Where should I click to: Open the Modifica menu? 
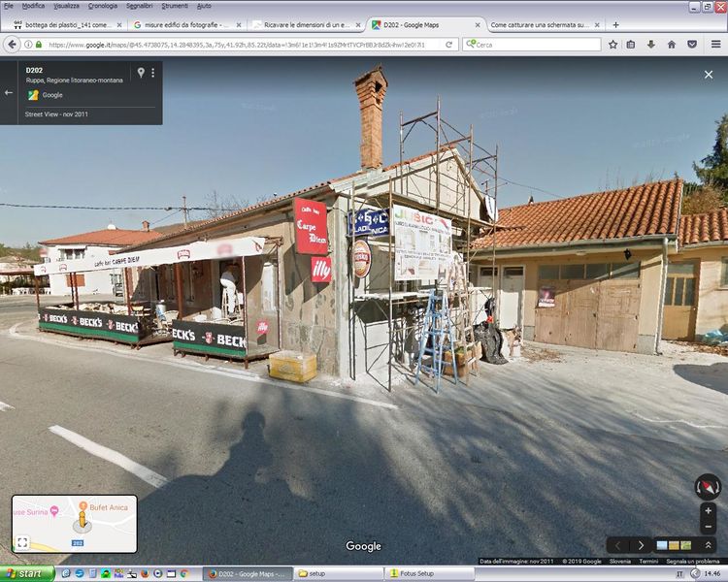(x=33, y=6)
